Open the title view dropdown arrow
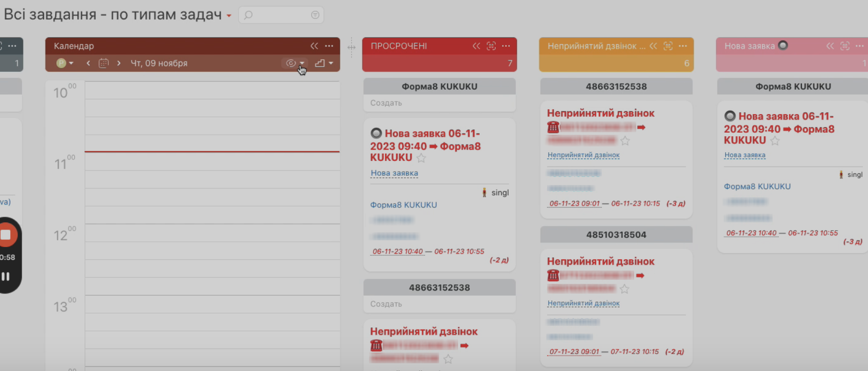 (x=229, y=16)
